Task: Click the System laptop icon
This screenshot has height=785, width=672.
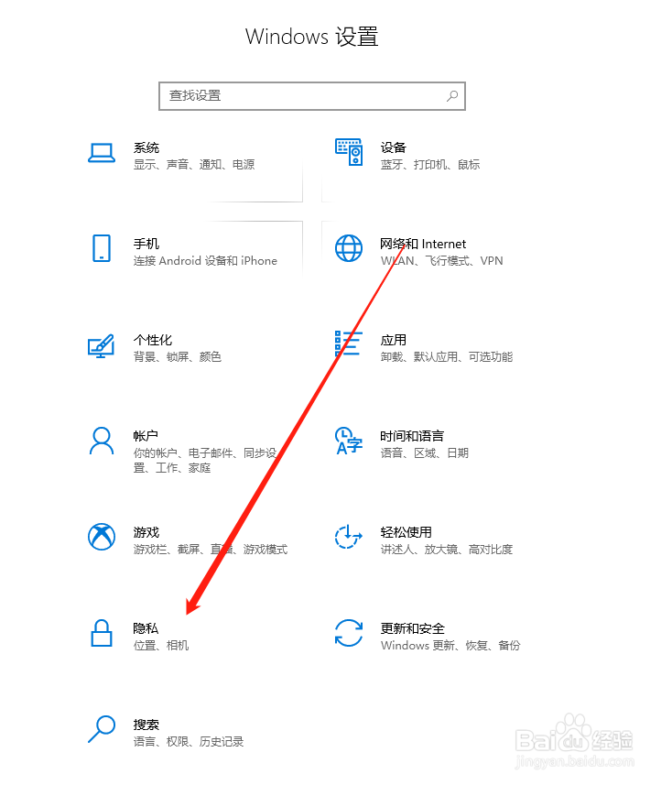Action: click(x=102, y=153)
